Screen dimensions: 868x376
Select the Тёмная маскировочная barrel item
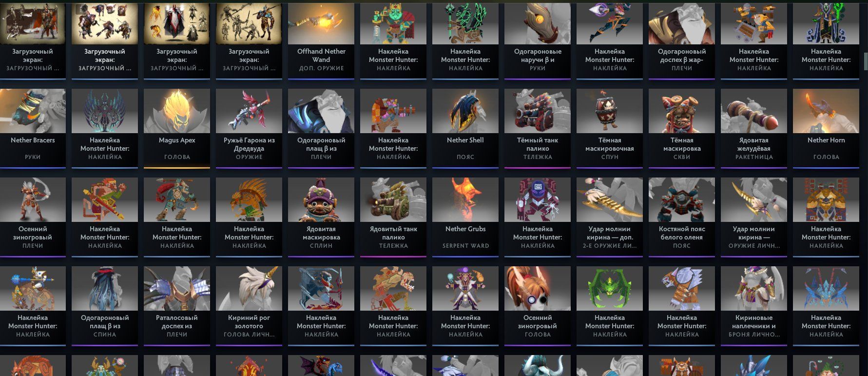[610, 128]
